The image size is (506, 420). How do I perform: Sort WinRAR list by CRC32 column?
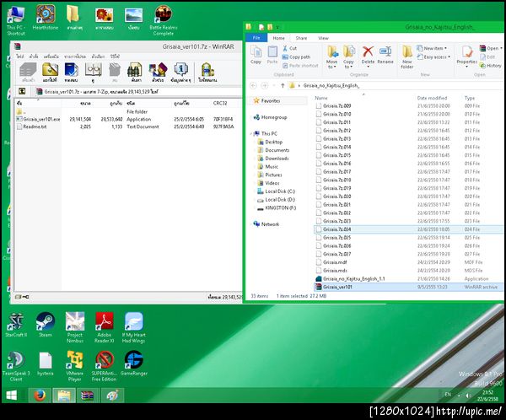[x=220, y=103]
